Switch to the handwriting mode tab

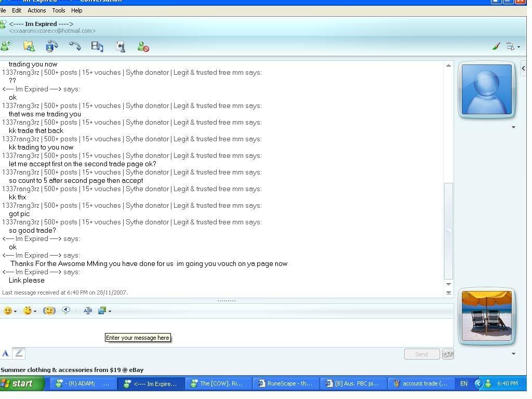tap(19, 353)
